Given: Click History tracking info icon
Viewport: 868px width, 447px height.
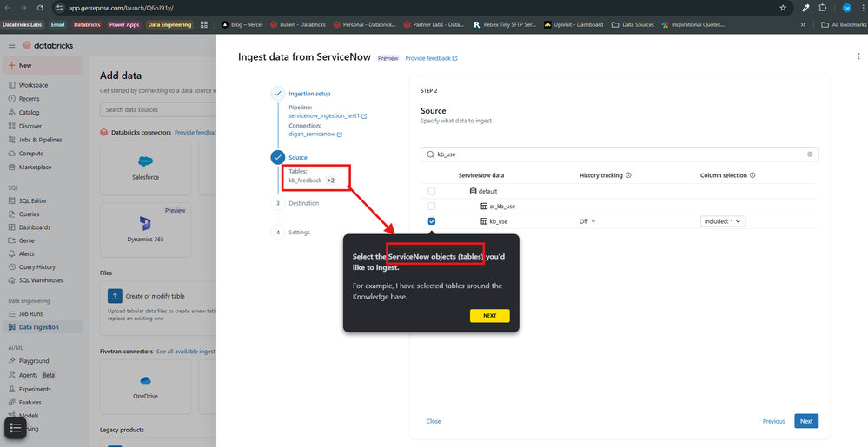Looking at the screenshot, I should tap(628, 175).
